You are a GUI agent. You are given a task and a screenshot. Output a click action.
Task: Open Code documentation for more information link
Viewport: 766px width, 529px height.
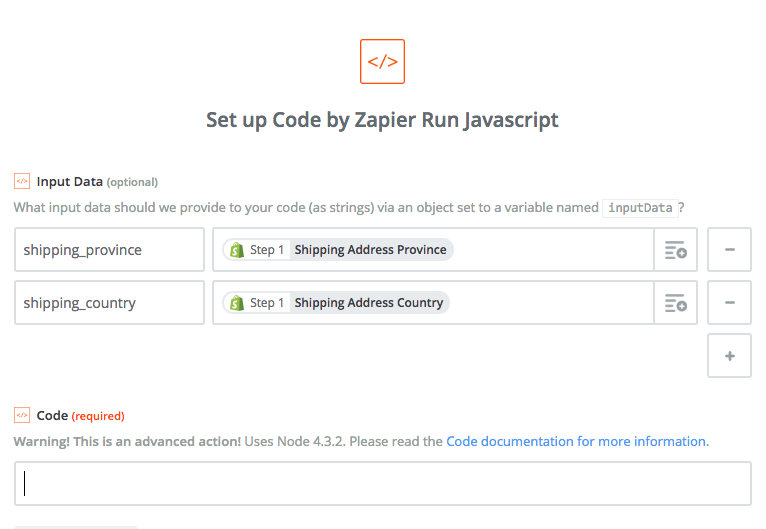pyautogui.click(x=576, y=442)
